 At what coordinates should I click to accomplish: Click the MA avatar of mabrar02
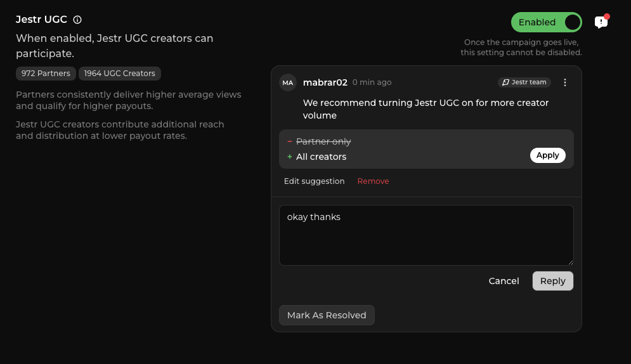tap(288, 83)
